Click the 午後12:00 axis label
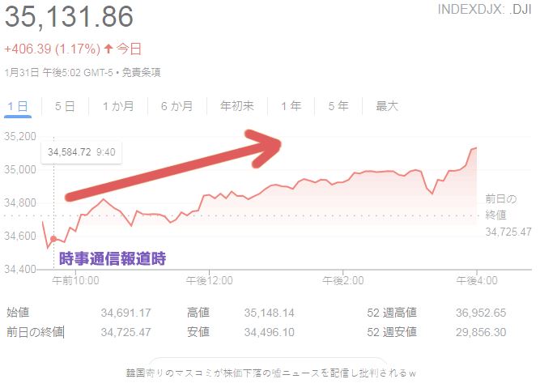Viewport: 540px width, 392px height. [x=209, y=281]
